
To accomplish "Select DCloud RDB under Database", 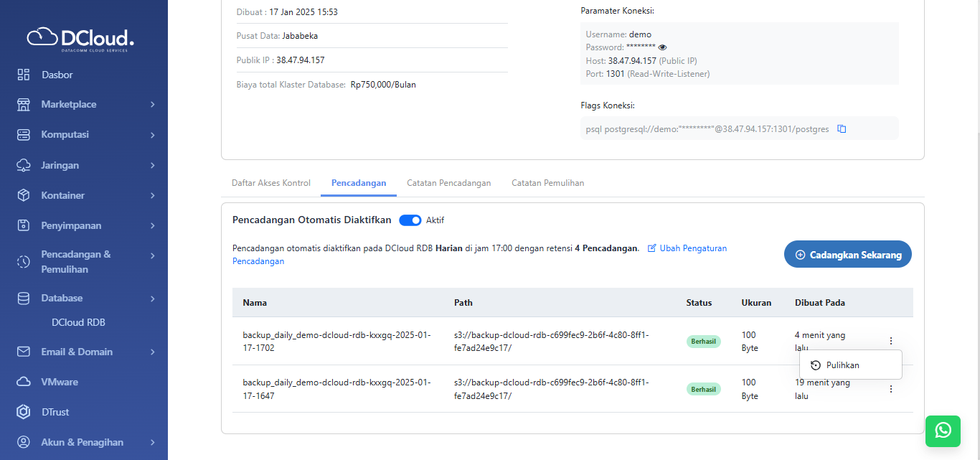I will [x=78, y=323].
